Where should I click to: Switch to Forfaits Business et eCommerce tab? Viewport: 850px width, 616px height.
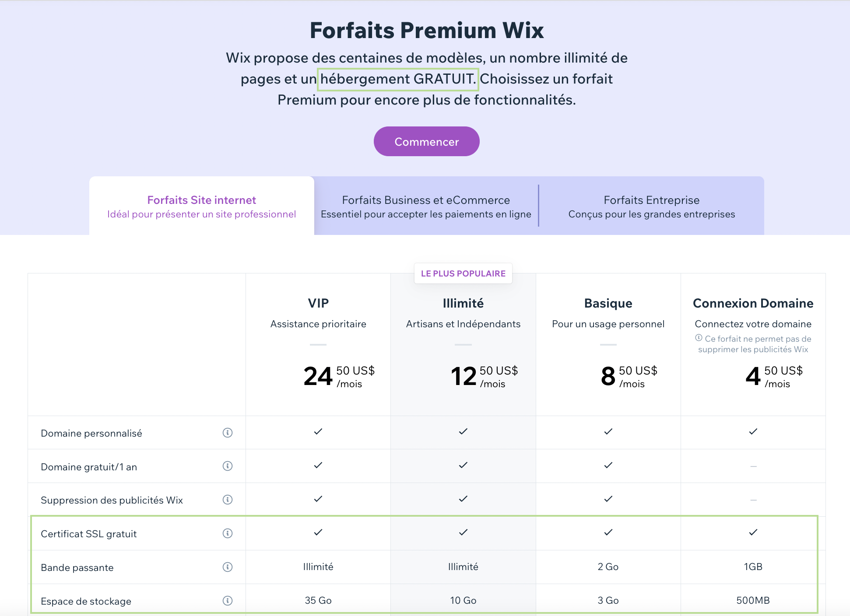426,206
